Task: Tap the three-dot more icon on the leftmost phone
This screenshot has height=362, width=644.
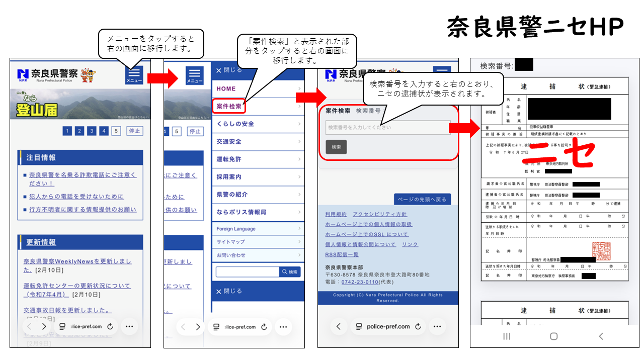Action: 129,326
